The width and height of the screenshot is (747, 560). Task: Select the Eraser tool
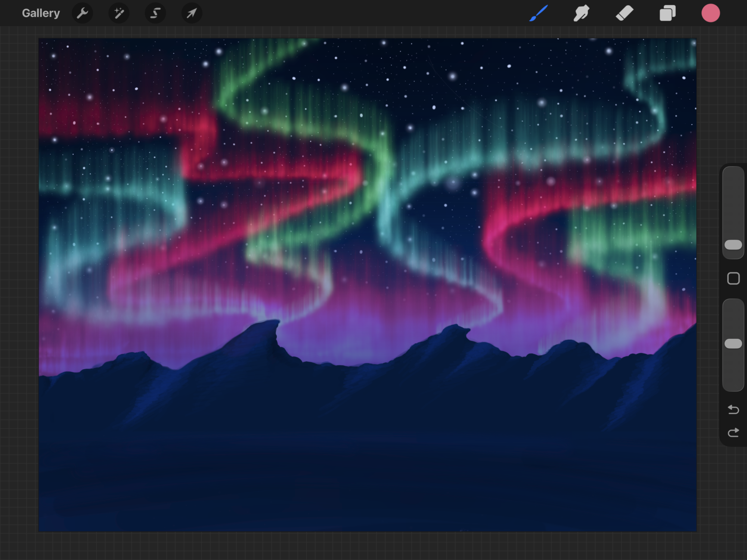624,13
